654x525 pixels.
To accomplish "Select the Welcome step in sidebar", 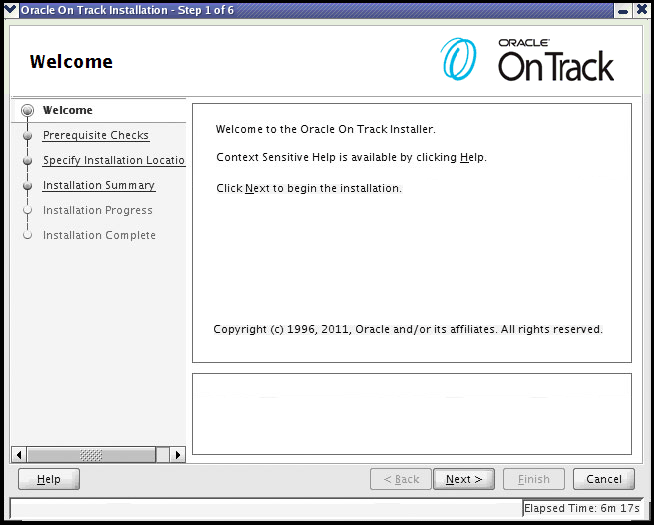I will [x=68, y=110].
